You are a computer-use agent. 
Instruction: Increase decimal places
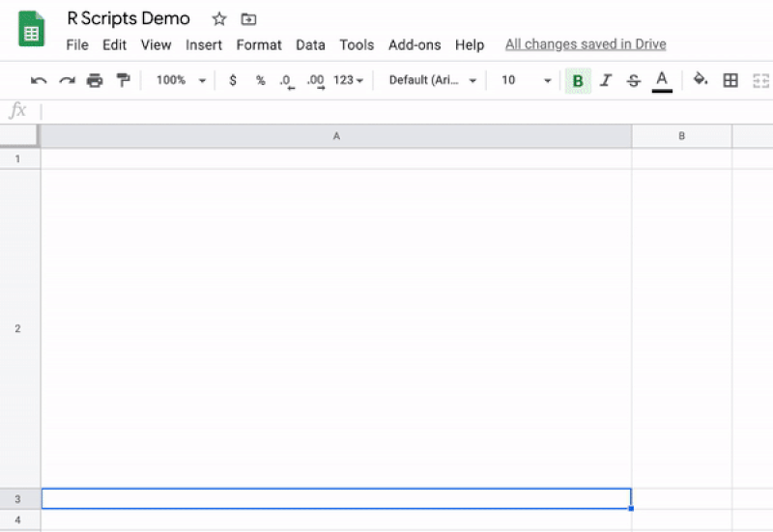coord(316,81)
